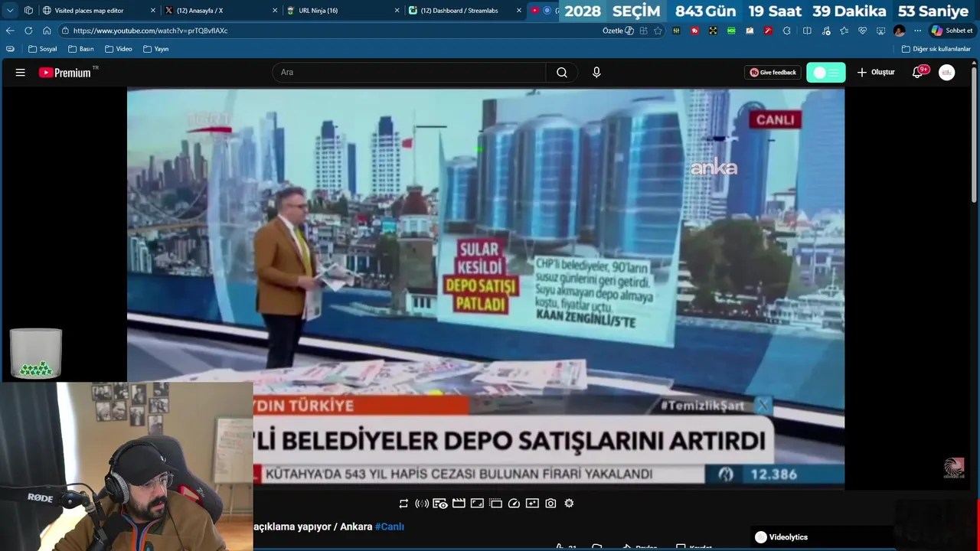Click the equalizer extension icon in toolbar
The height and width of the screenshot is (551, 980).
676,31
